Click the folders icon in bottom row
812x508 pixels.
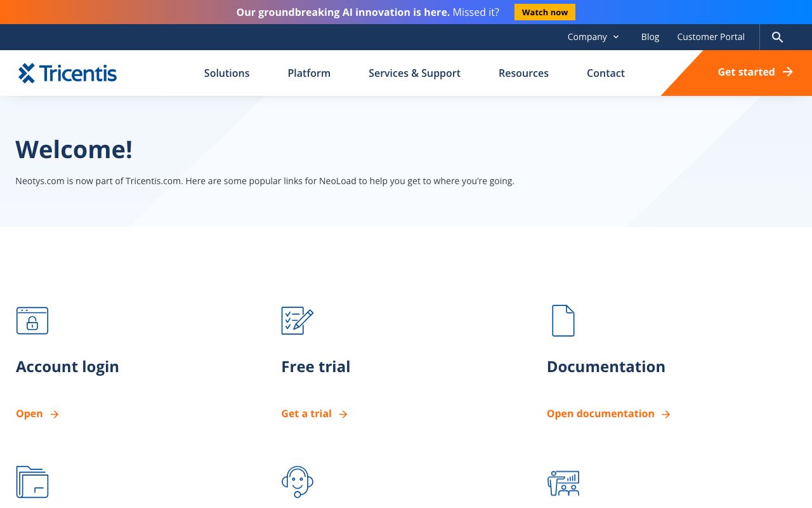click(32, 482)
